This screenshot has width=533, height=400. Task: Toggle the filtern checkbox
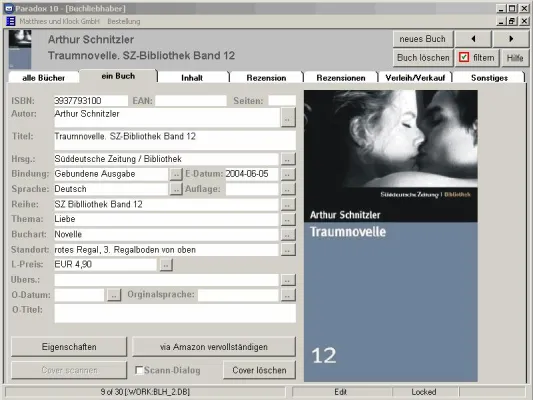[x=464, y=57]
